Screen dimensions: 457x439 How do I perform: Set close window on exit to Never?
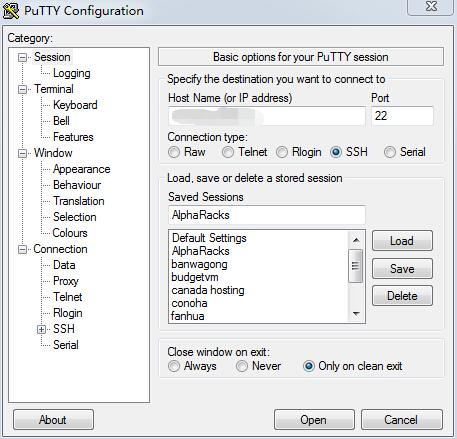(x=242, y=366)
